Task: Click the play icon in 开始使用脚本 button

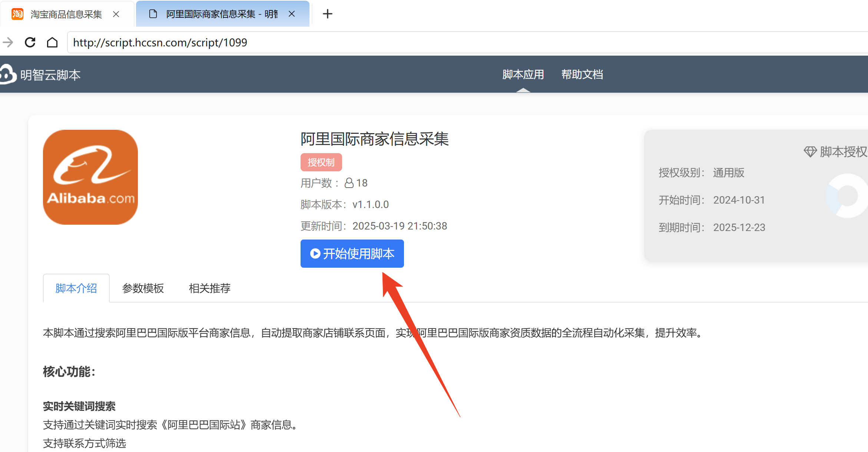Action: (x=315, y=254)
